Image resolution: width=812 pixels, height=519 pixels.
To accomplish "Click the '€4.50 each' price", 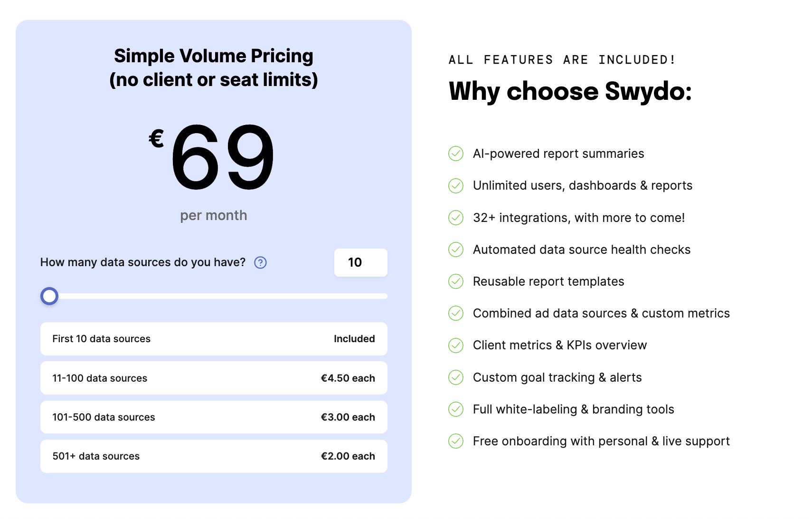I will [348, 378].
